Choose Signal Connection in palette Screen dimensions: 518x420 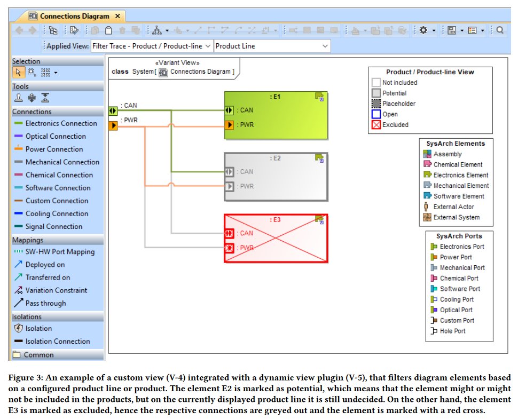48,226
